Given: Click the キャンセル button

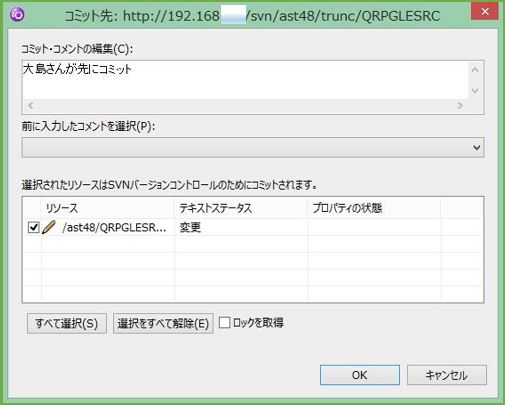Looking at the screenshot, I should [447, 375].
